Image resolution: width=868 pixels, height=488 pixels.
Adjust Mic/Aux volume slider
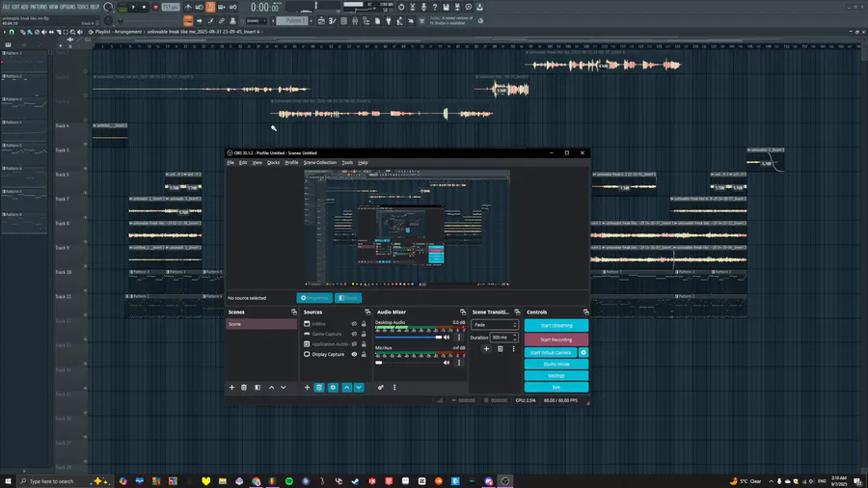(409, 363)
